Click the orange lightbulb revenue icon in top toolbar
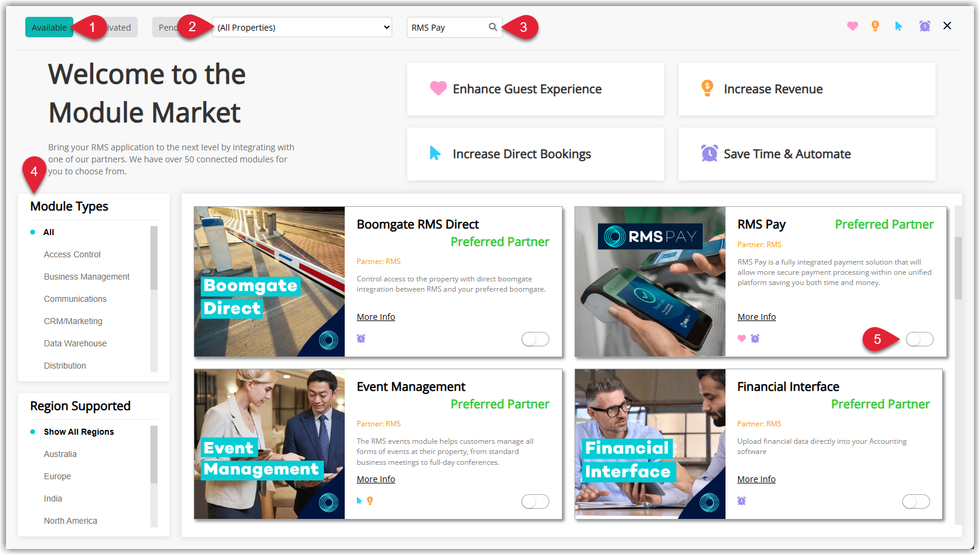The width and height of the screenshot is (980, 555). [x=875, y=26]
